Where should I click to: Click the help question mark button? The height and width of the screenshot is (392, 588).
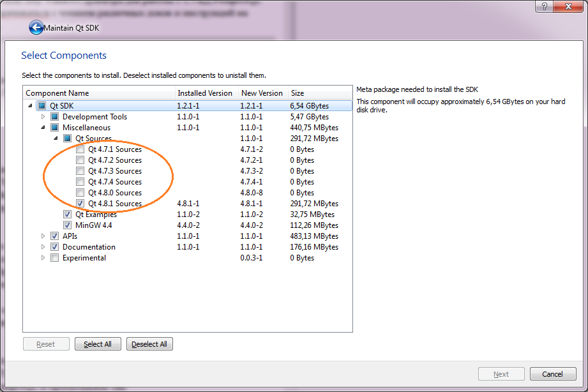coord(544,6)
